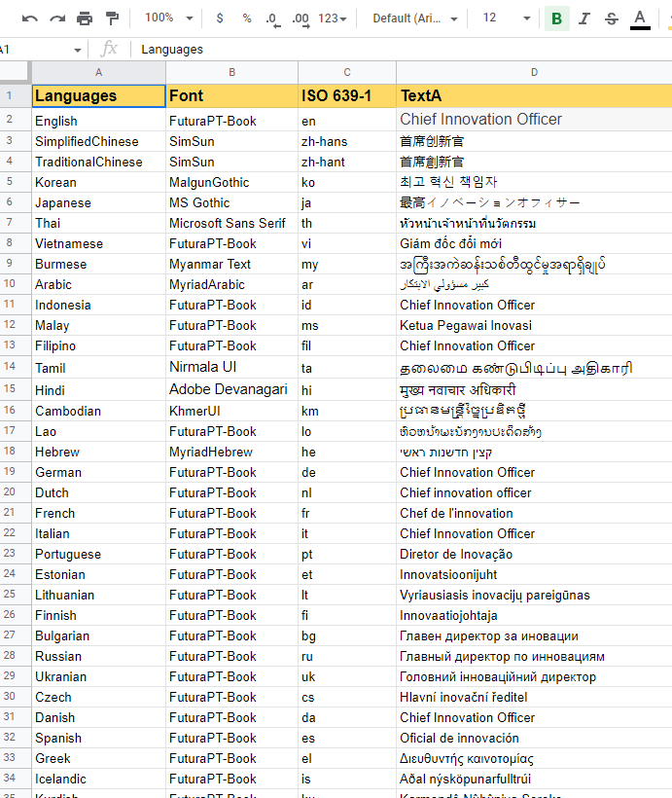This screenshot has height=798, width=672.
Task: Select the Icelandic language cell
Action: click(x=98, y=779)
